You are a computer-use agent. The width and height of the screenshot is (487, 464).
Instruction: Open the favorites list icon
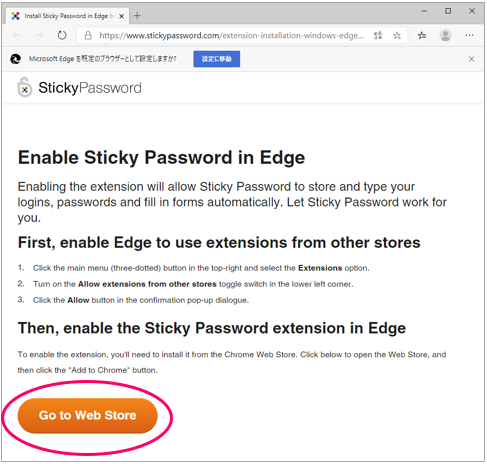(422, 35)
